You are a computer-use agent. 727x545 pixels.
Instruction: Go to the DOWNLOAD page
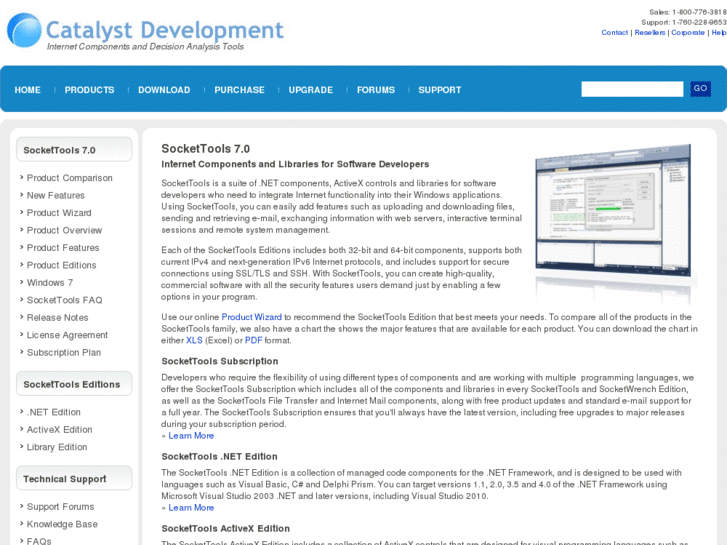pyautogui.click(x=164, y=90)
